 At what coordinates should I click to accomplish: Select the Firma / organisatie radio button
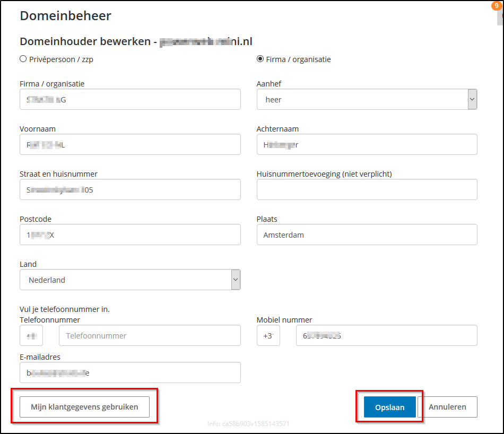coord(256,59)
